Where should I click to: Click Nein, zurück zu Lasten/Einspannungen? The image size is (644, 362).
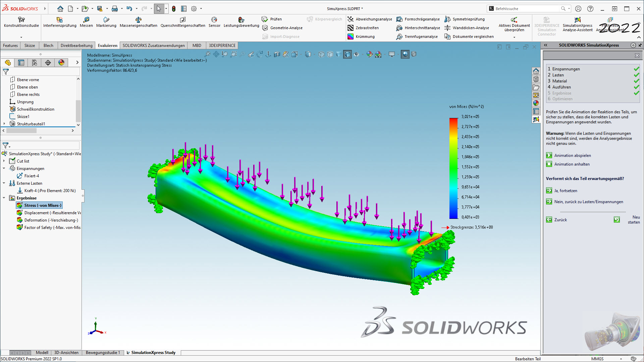[585, 202]
